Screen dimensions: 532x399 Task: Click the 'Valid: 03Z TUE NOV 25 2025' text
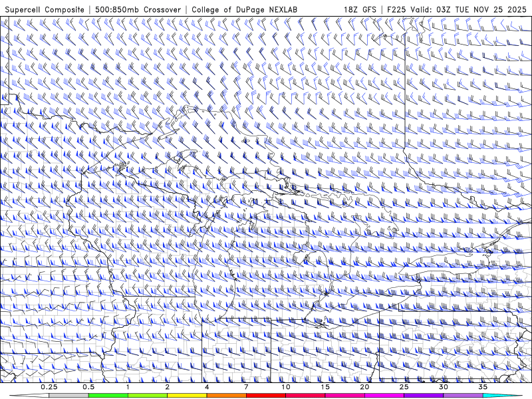pos(469,9)
